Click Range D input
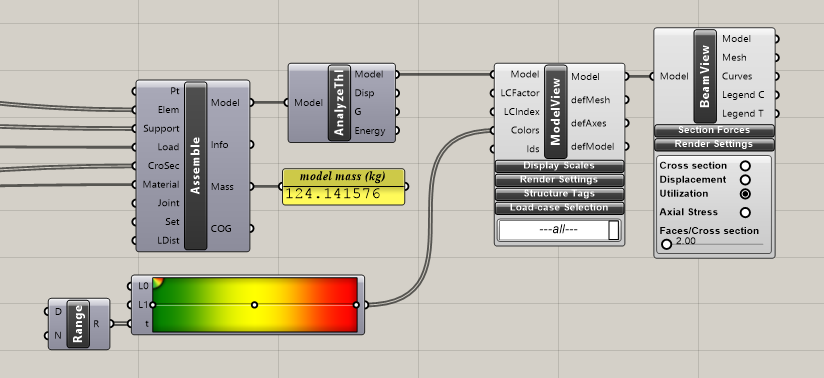This screenshot has width=824, height=378. 58,312
